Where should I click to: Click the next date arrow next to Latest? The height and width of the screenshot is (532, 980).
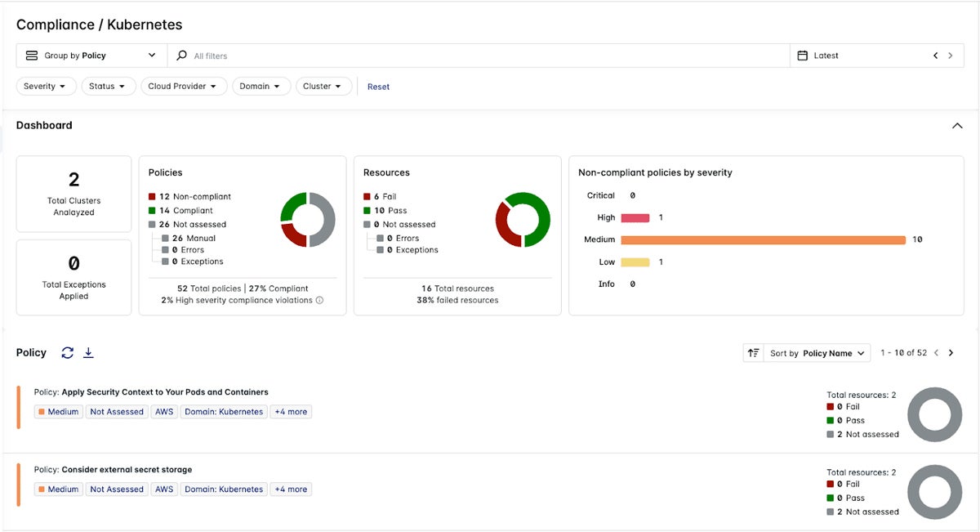click(x=951, y=56)
